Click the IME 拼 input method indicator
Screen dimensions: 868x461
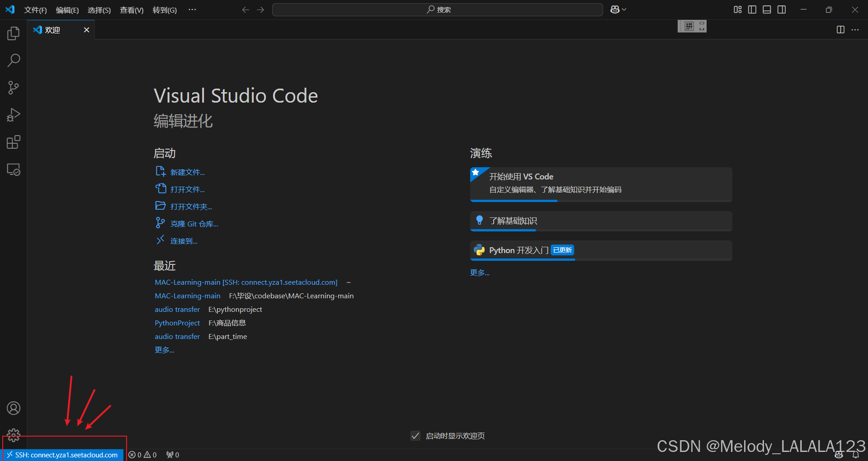[689, 26]
